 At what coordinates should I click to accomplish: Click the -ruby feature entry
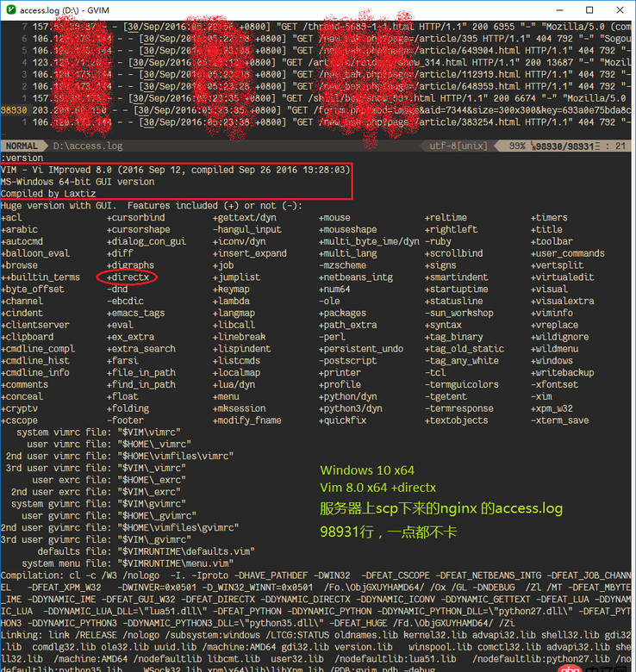(x=438, y=242)
